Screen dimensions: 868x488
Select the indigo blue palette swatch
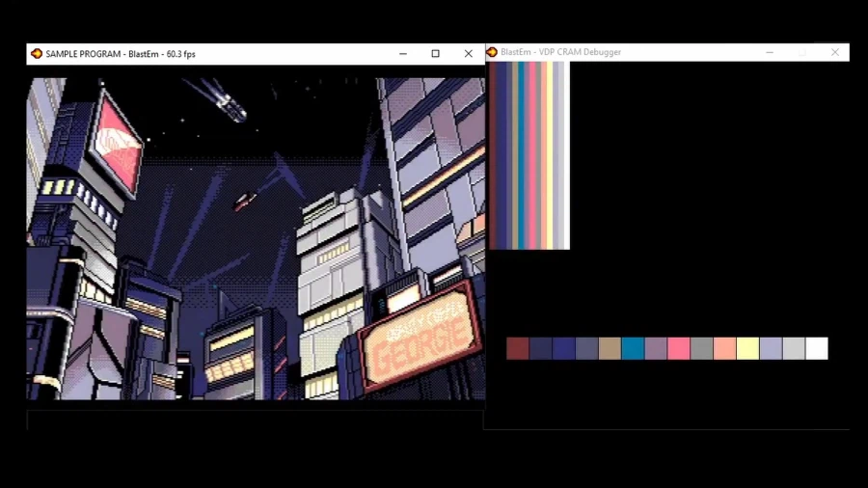pyautogui.click(x=563, y=348)
